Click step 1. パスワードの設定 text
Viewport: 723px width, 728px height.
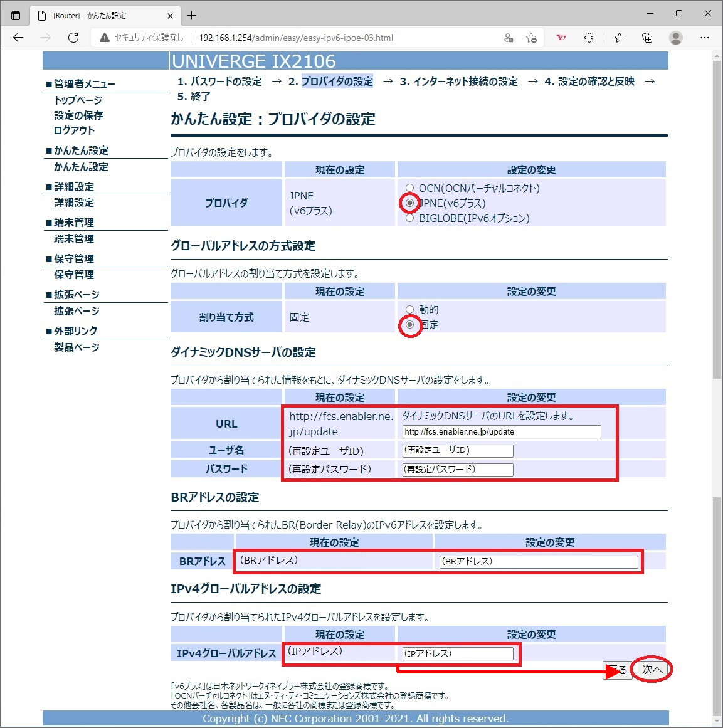[219, 82]
